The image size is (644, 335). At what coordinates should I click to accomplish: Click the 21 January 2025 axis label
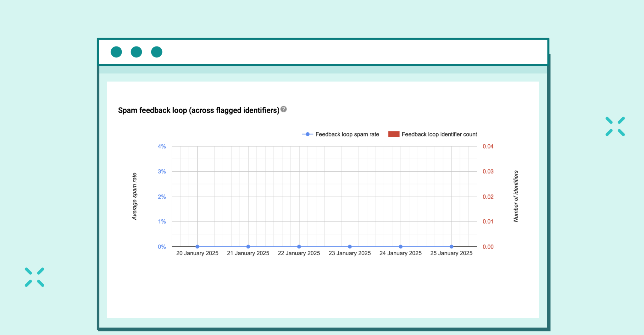tap(248, 253)
